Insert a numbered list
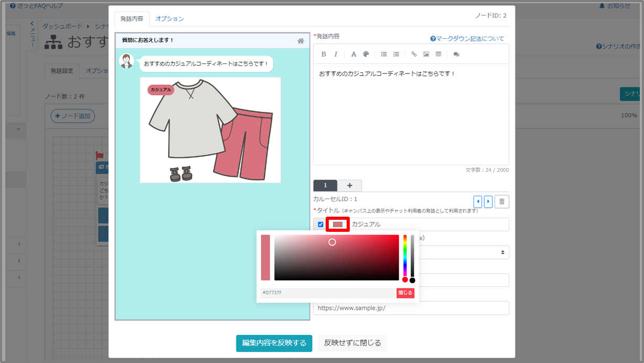Viewport: 644px width, 363px height. 396,54
